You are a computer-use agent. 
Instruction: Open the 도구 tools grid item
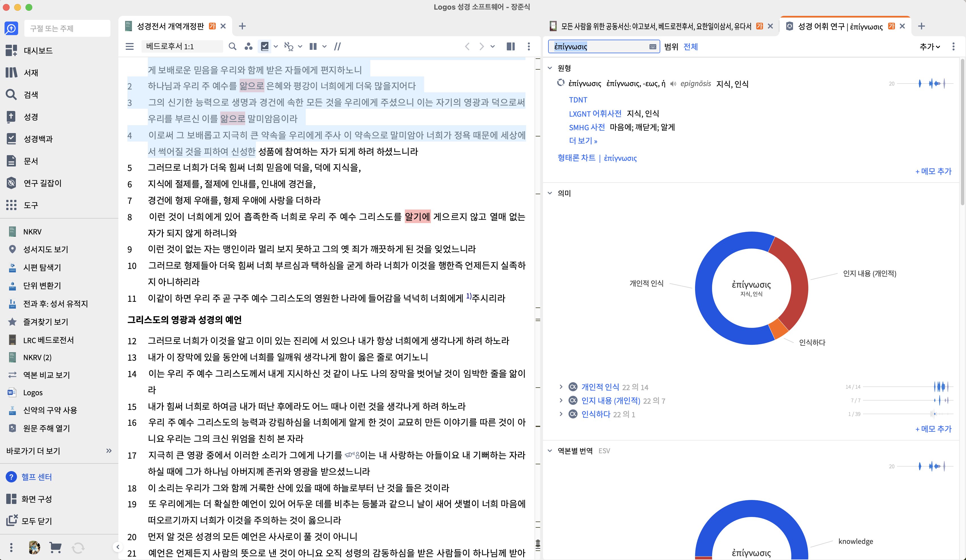pos(22,205)
